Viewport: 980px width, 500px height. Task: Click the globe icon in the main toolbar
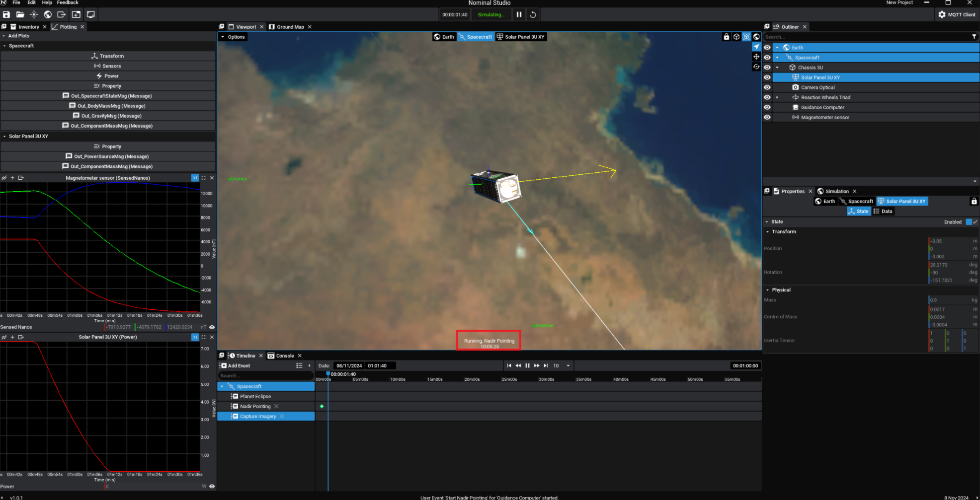[48, 14]
